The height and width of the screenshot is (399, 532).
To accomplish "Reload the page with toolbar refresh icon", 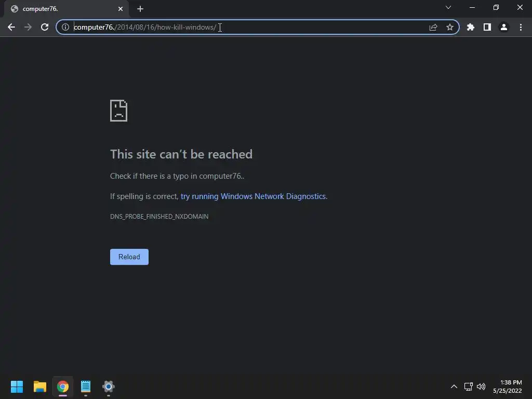I will (x=45, y=27).
